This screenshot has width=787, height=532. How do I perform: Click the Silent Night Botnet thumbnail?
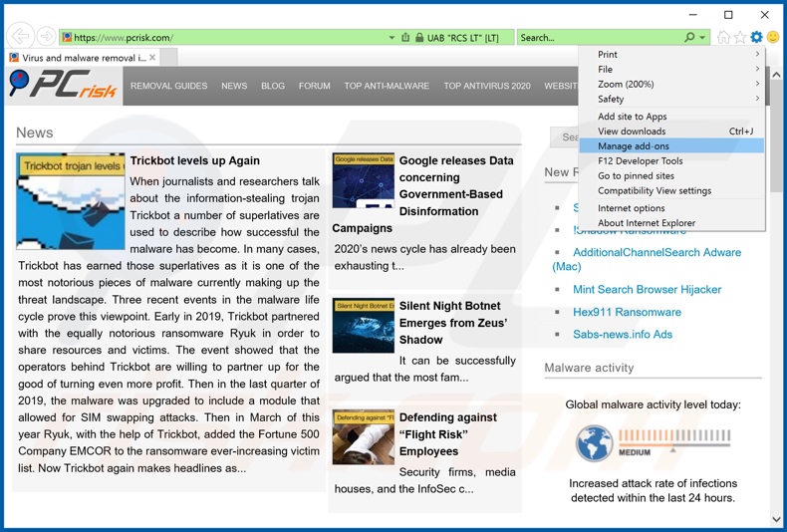point(363,325)
